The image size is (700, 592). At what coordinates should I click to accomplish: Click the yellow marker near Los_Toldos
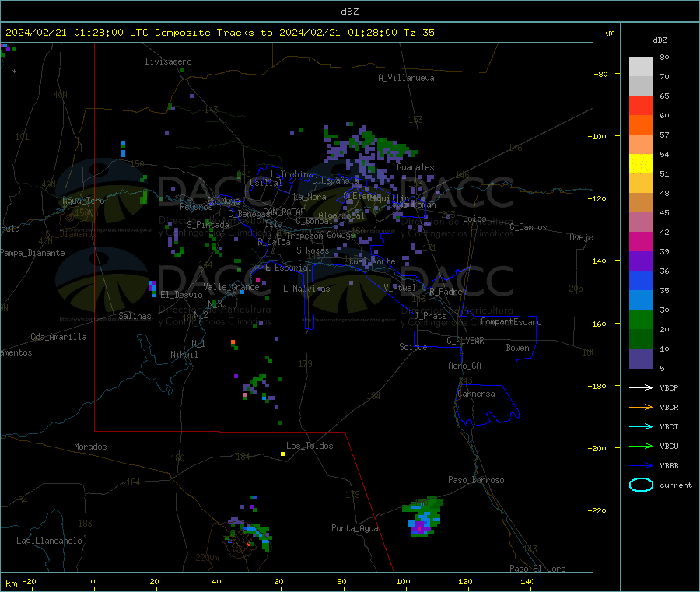282,454
